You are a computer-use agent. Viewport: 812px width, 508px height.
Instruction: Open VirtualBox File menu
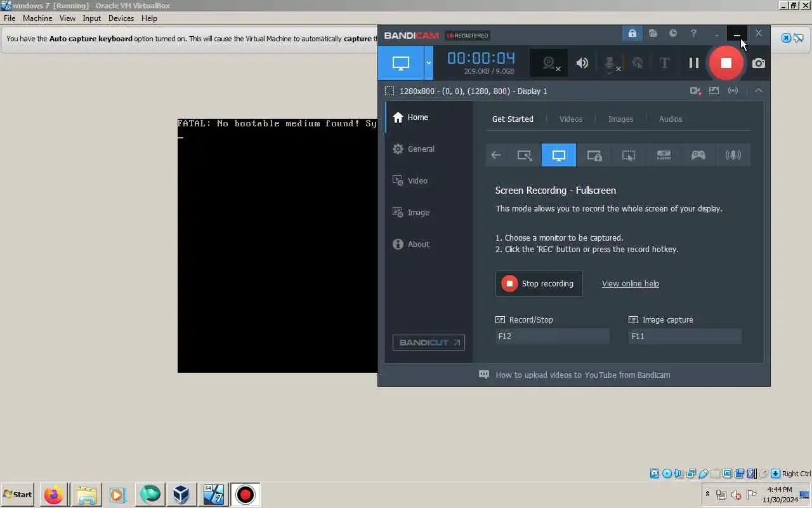click(10, 18)
